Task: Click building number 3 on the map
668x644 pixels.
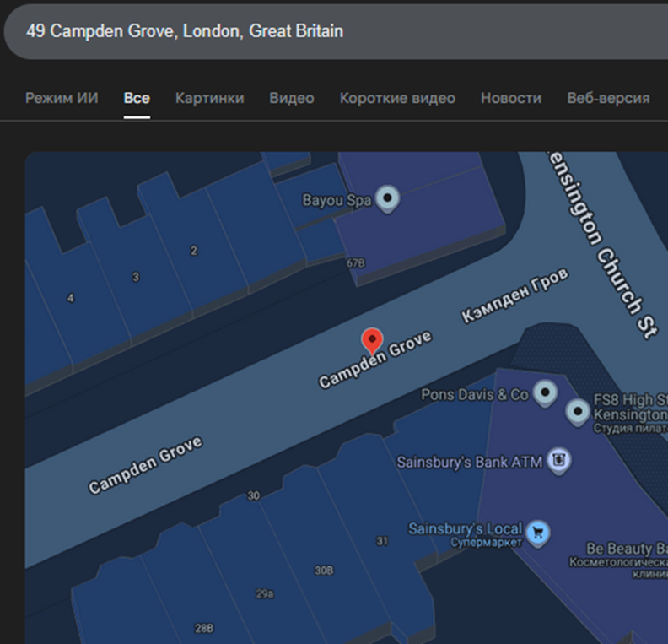Action: point(136,277)
